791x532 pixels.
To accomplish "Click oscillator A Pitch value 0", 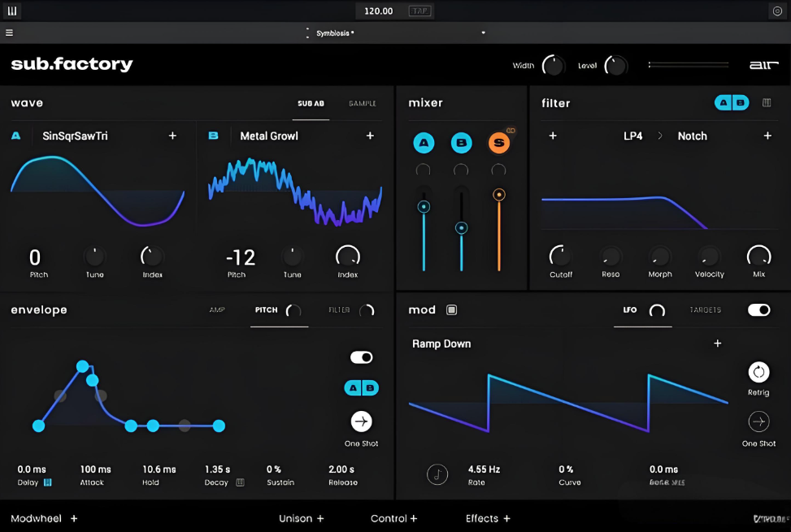I will click(x=35, y=257).
